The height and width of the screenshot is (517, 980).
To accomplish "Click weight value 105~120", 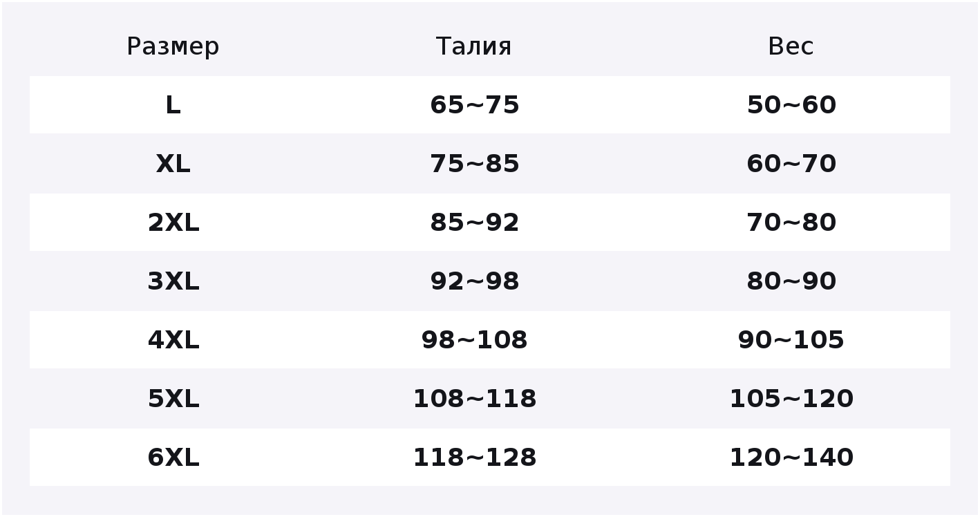I will click(x=791, y=399).
